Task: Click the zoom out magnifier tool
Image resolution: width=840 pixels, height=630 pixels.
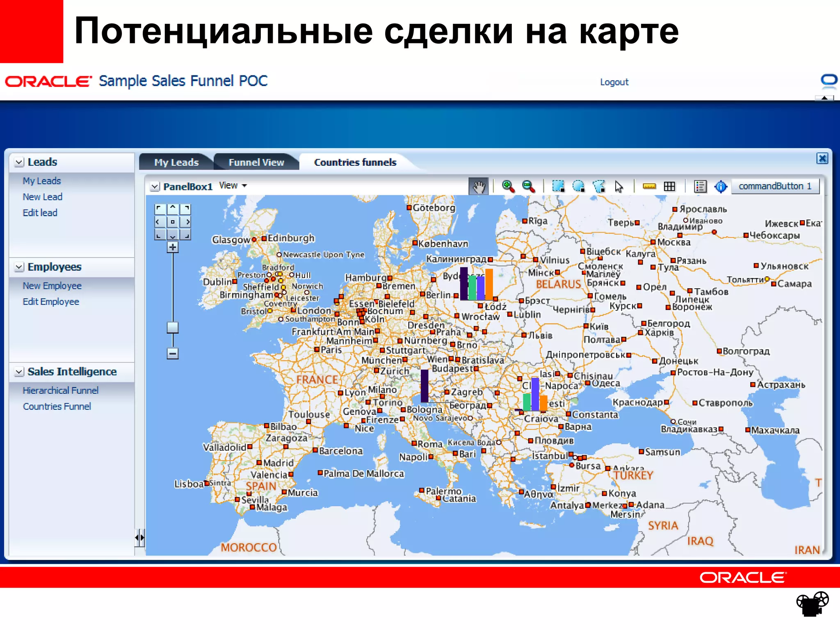Action: [x=528, y=187]
